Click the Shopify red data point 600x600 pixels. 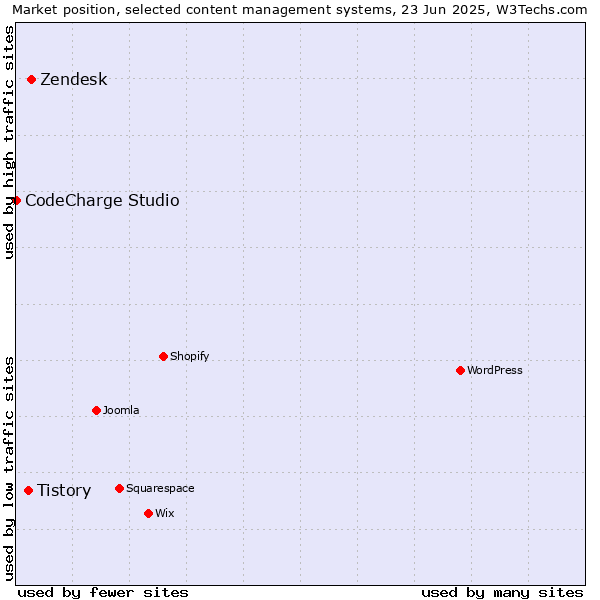[x=163, y=357]
